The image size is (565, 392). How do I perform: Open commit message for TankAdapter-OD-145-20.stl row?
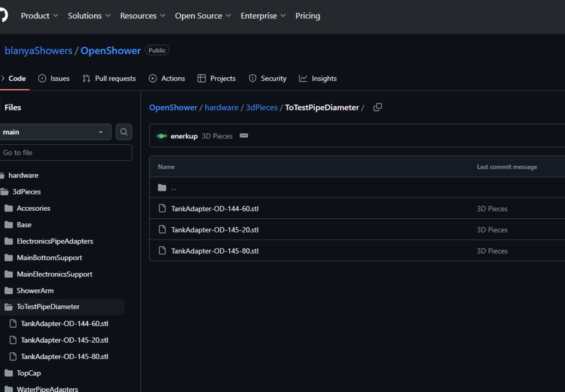[492, 229]
